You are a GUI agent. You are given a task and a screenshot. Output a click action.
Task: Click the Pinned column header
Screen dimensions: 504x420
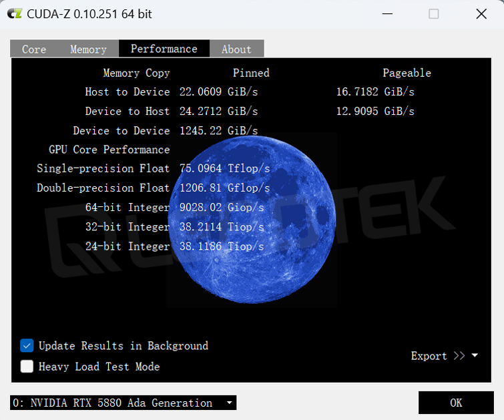coord(251,73)
